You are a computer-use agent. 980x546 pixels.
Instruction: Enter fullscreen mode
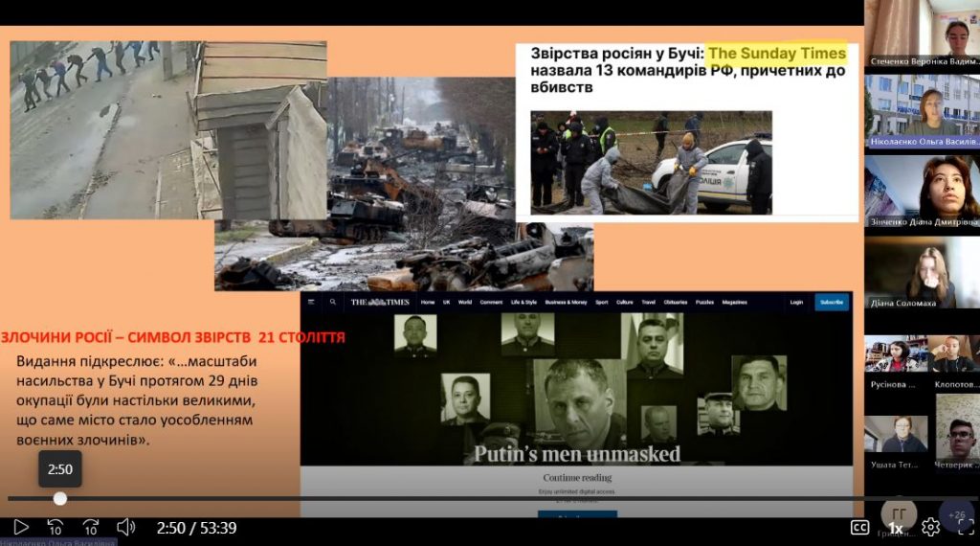click(965, 527)
